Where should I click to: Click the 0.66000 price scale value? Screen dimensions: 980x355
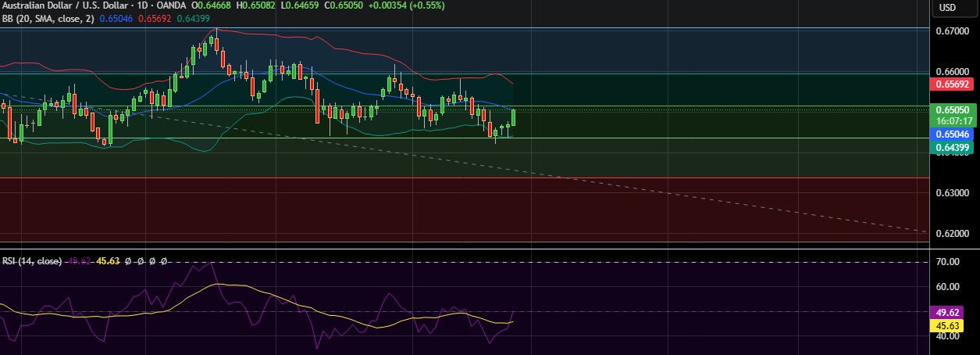(952, 71)
